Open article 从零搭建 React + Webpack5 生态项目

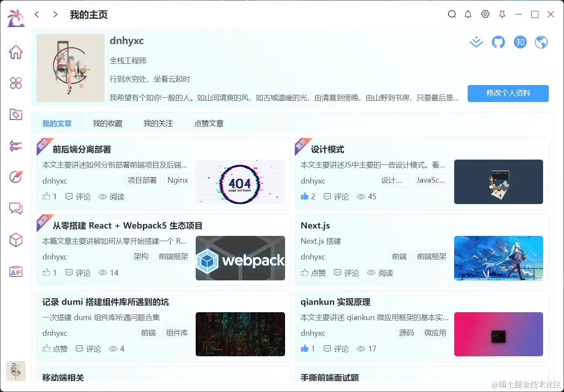127,226
